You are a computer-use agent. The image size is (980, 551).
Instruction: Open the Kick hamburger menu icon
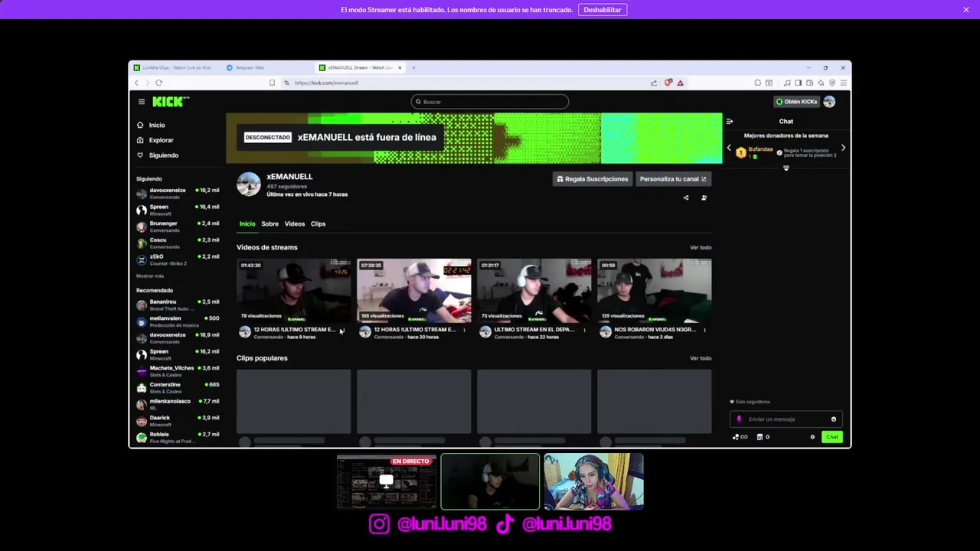tap(142, 102)
